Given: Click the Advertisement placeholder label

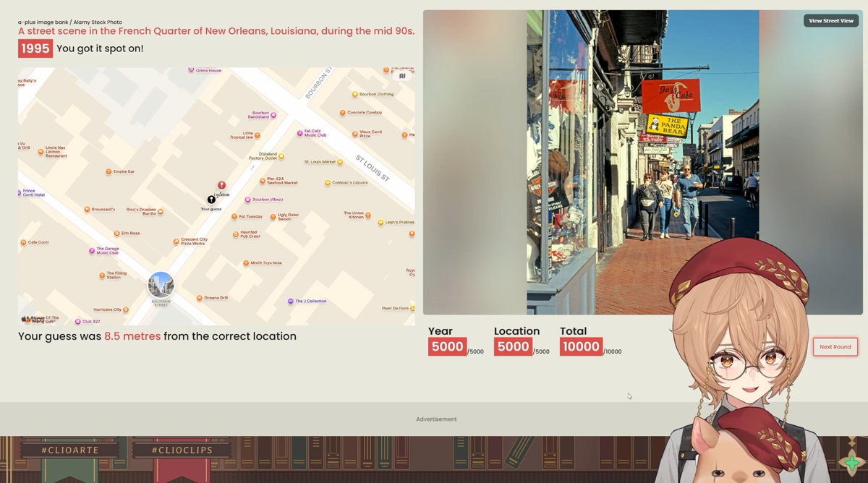Looking at the screenshot, I should coord(436,419).
